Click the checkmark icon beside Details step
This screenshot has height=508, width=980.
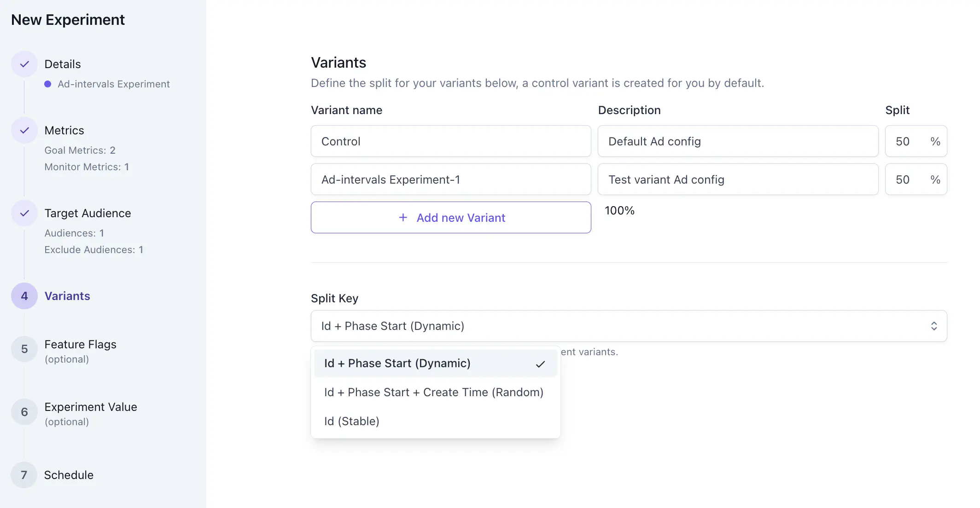click(x=24, y=64)
